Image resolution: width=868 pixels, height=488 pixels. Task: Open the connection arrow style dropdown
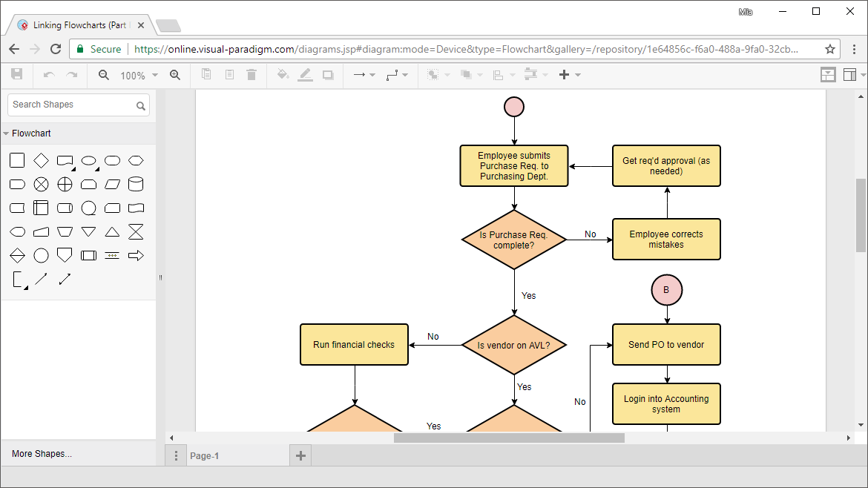click(x=364, y=75)
